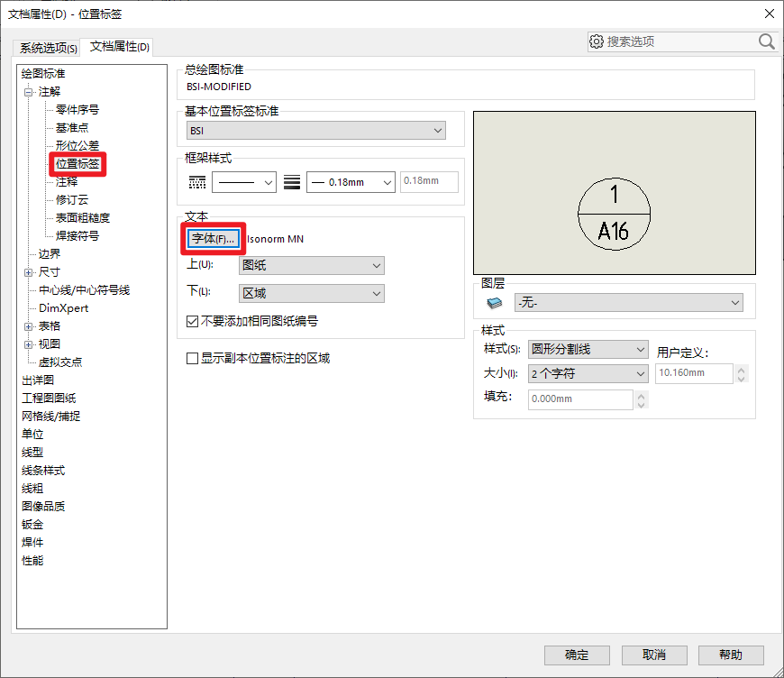Click the 填充 stepper arrows
This screenshot has width=784, height=678.
click(641, 399)
